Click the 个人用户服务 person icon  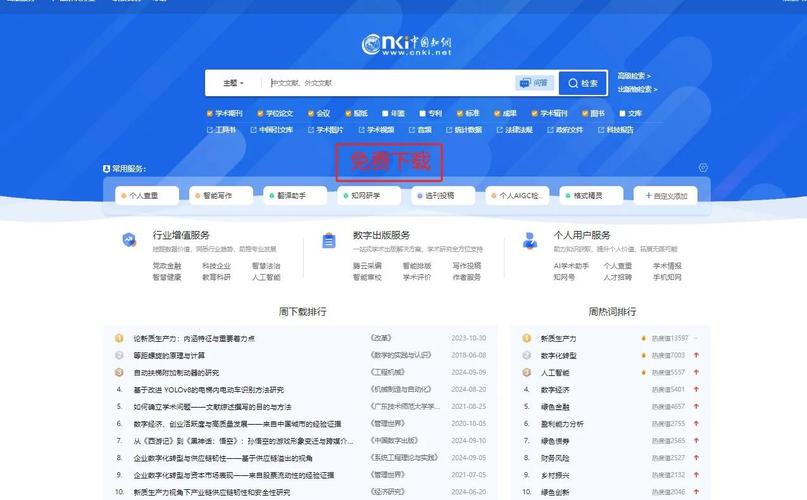(530, 240)
